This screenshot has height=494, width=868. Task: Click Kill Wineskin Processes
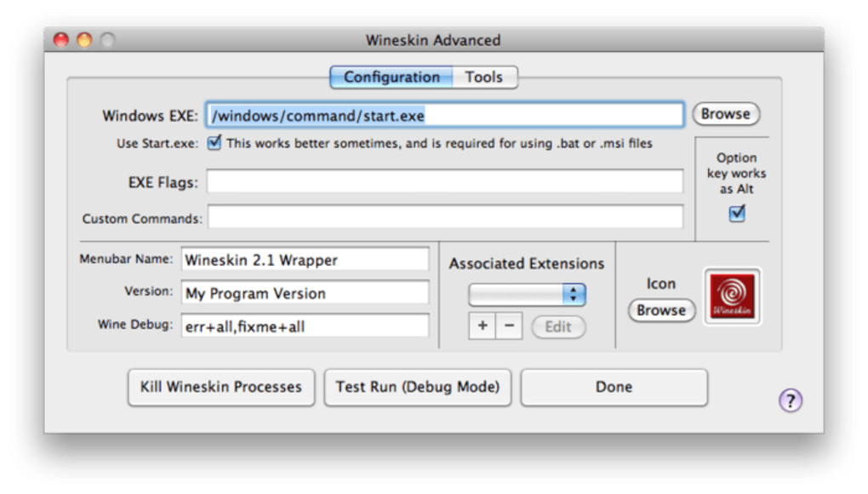(x=221, y=388)
